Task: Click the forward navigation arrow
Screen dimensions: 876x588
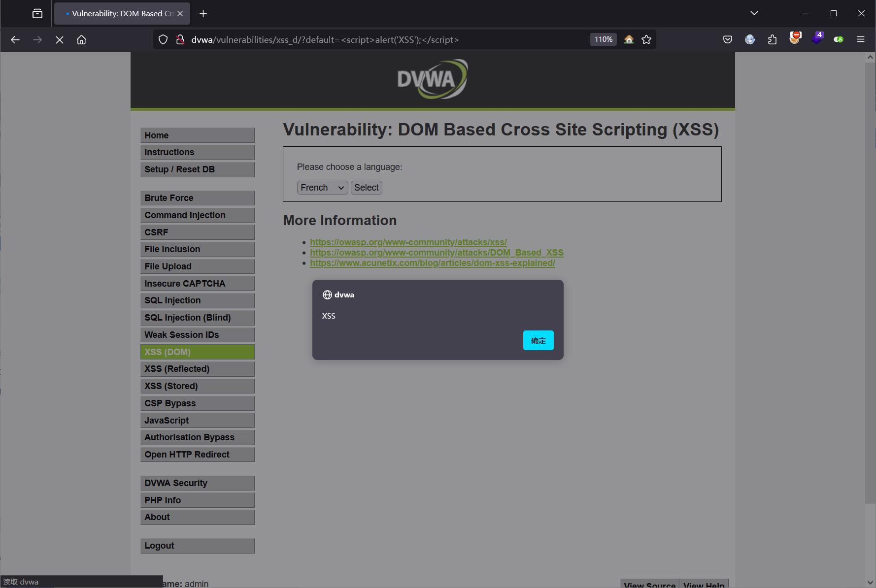Action: pyautogui.click(x=37, y=40)
